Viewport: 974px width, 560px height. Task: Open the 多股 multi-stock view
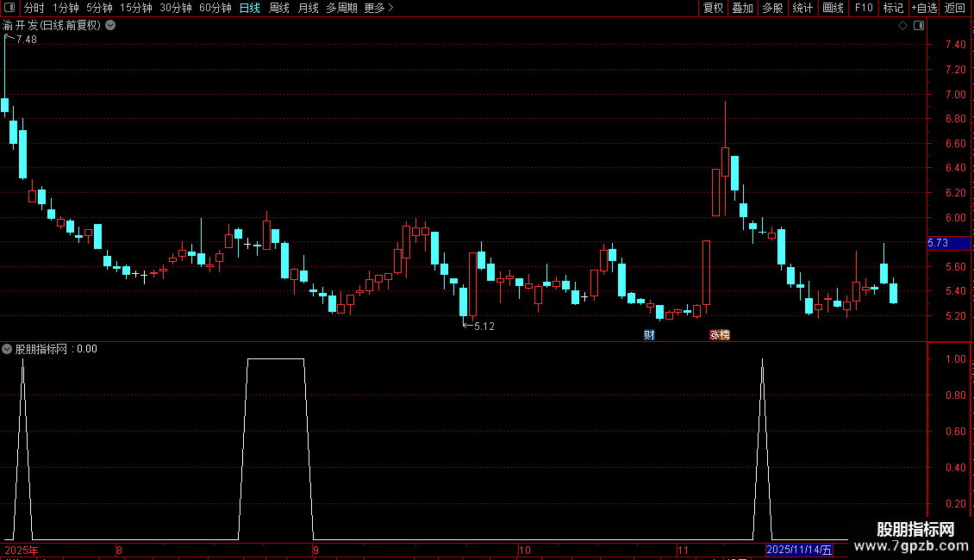pos(773,8)
